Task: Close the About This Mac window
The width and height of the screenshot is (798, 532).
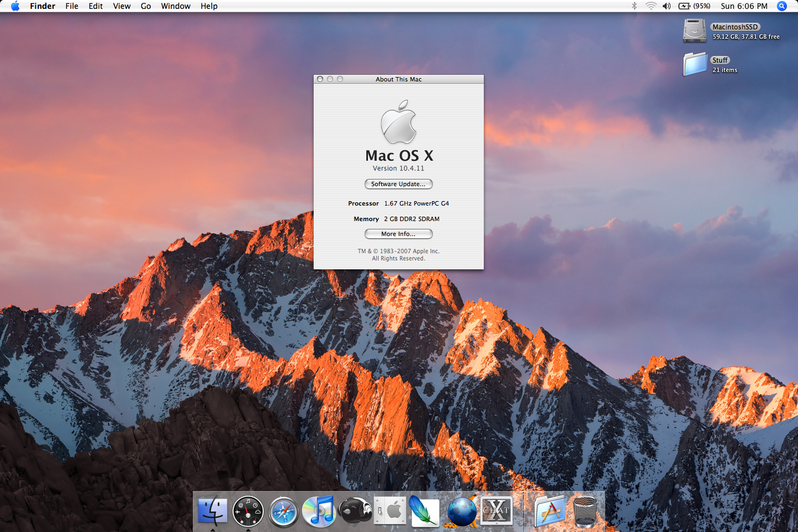Action: pyautogui.click(x=320, y=79)
